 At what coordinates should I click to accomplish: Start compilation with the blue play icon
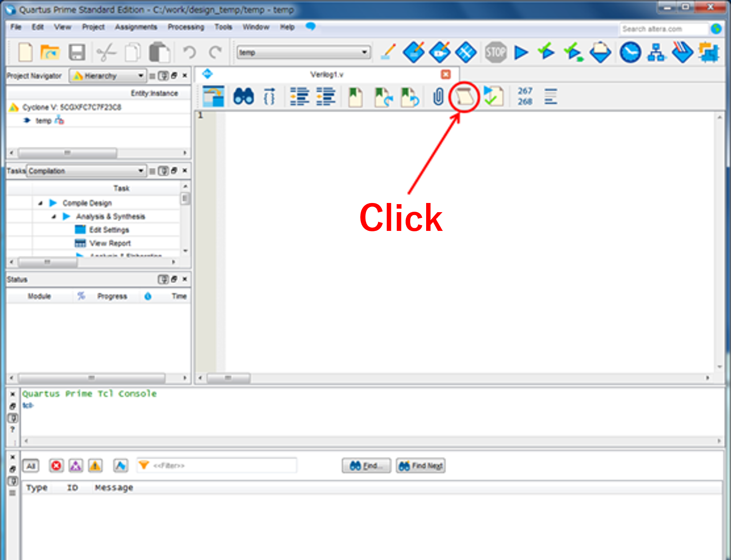pos(521,52)
